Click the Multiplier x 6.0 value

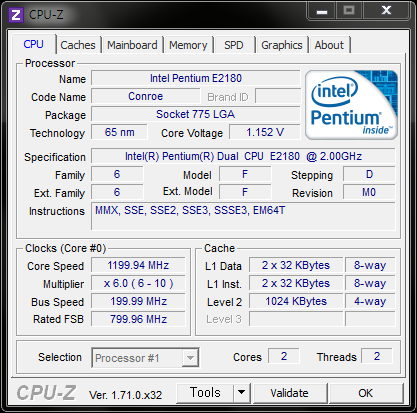(138, 283)
